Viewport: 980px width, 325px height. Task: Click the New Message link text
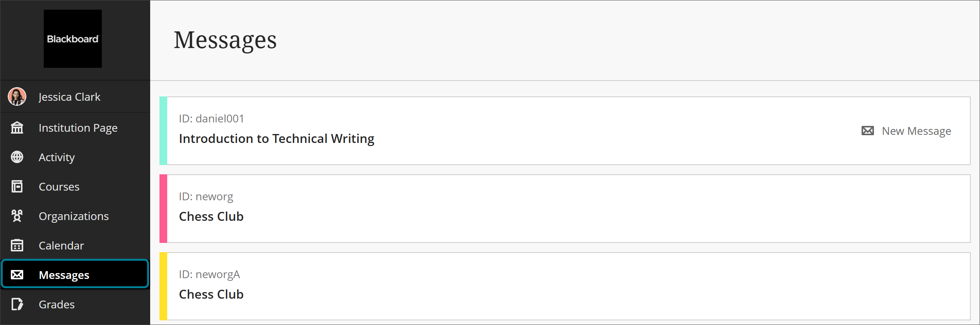point(917,131)
